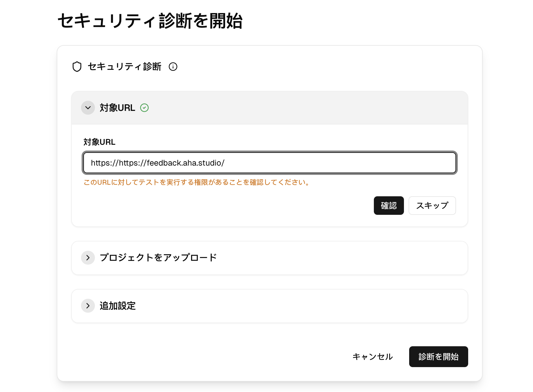The image size is (533, 392).
Task: Expand the プロジェクトをアップロード chevron
Action: coord(88,258)
